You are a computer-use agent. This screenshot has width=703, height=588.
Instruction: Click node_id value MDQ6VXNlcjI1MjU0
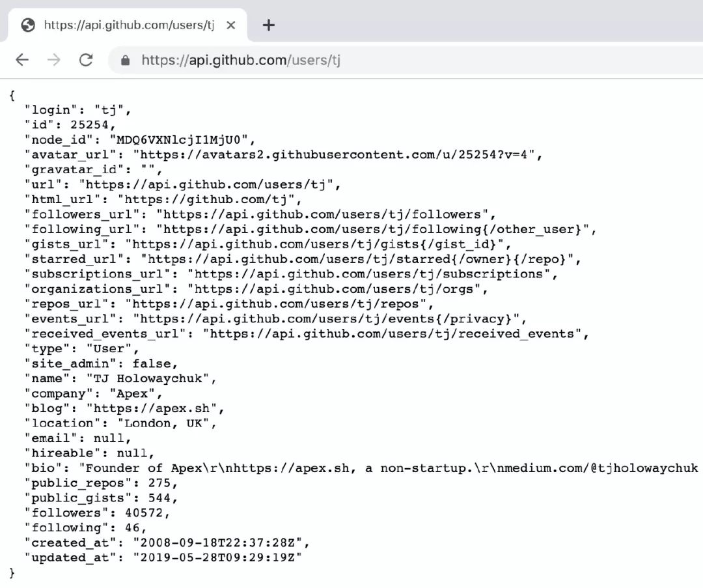179,139
